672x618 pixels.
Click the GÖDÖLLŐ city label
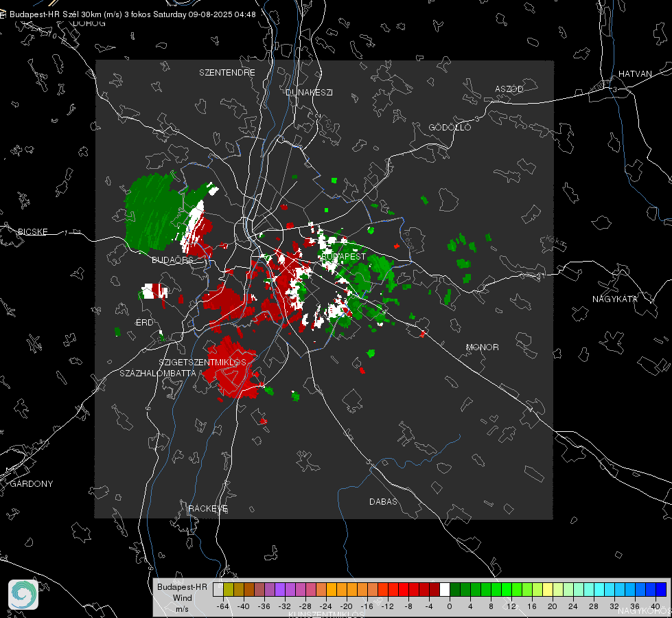click(x=450, y=127)
